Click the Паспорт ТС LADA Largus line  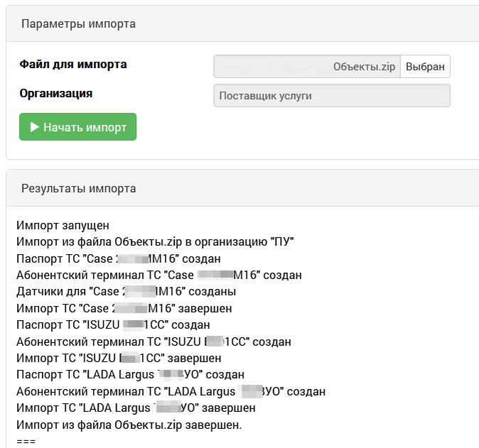point(131,374)
